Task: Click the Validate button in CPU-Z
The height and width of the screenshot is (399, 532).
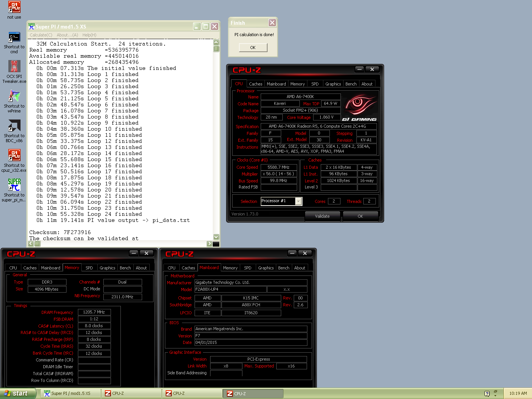Action: (322, 216)
